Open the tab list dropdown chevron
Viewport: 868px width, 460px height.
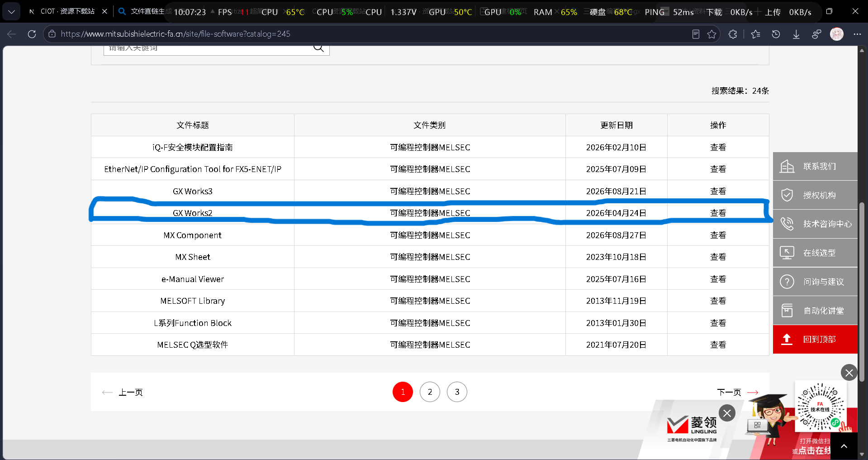pos(11,11)
